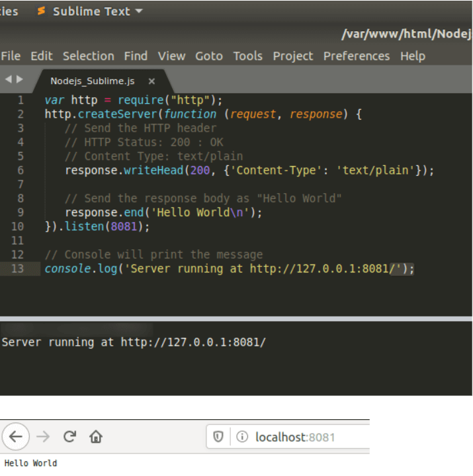Image resolution: width=473 pixels, height=476 pixels.
Task: Click line number 6 in gutter
Action: (21, 171)
